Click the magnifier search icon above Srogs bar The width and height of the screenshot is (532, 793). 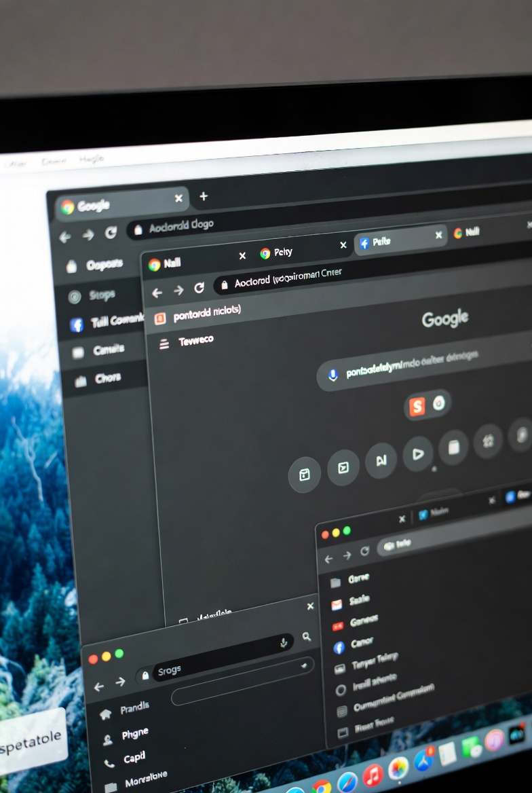307,636
